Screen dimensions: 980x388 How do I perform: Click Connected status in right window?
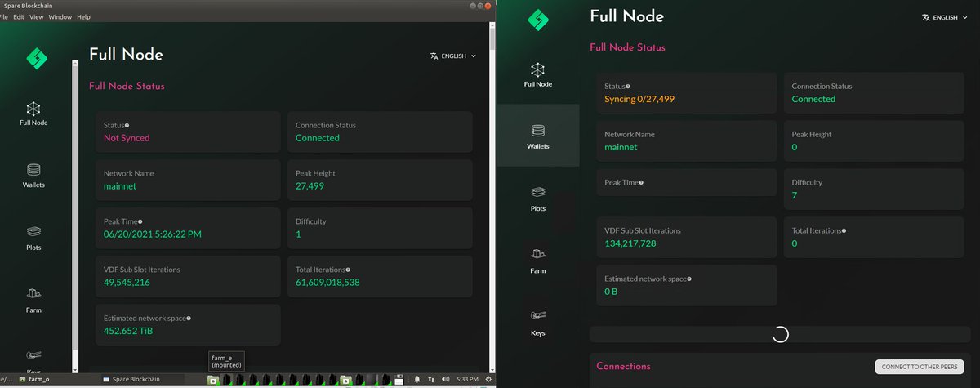pyautogui.click(x=813, y=99)
